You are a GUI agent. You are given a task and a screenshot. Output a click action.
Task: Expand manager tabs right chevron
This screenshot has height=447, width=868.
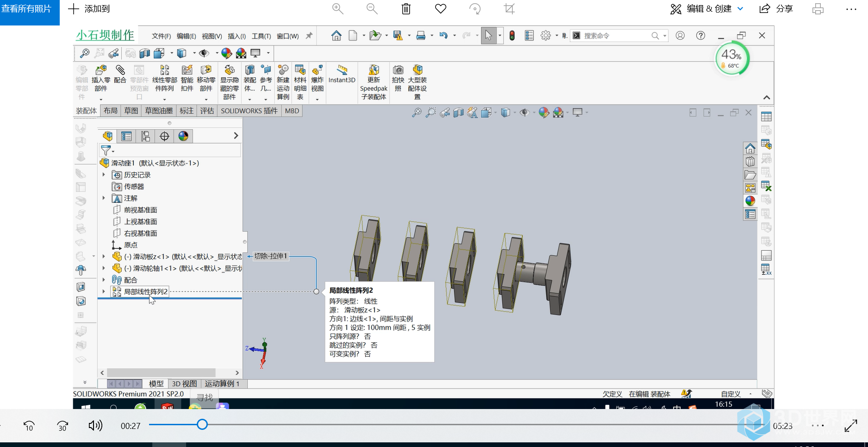[236, 136]
